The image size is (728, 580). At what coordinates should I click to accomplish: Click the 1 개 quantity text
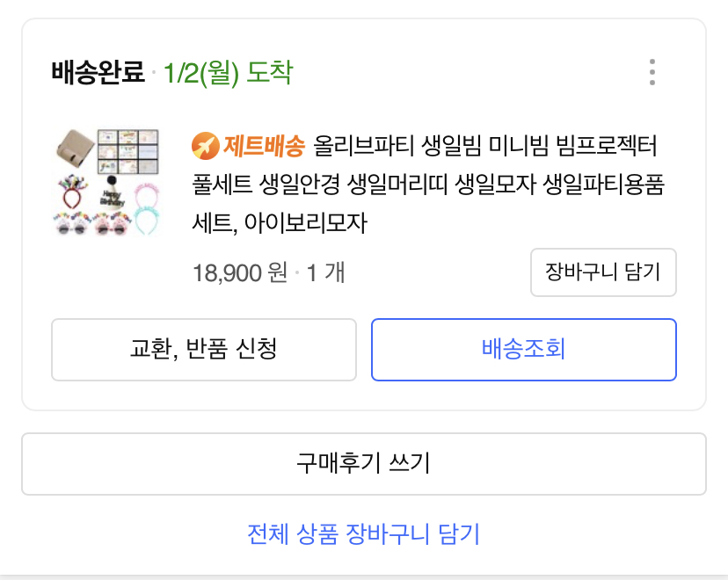[x=324, y=273]
